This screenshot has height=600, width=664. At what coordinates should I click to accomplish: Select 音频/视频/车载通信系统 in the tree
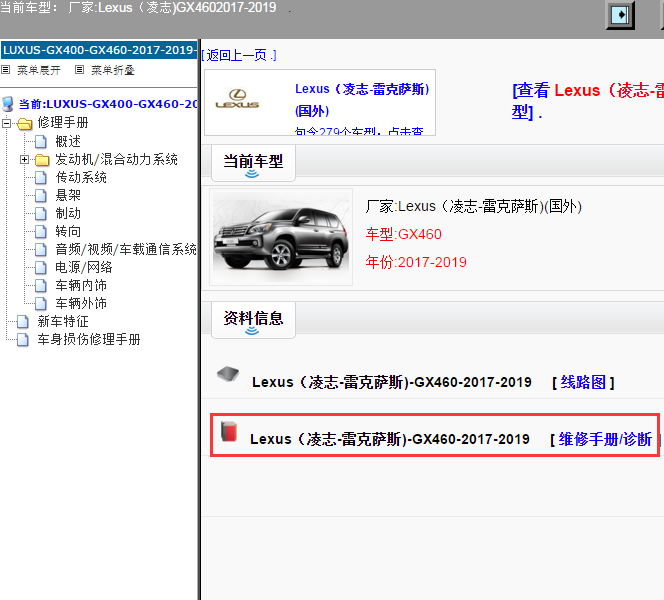click(x=126, y=249)
